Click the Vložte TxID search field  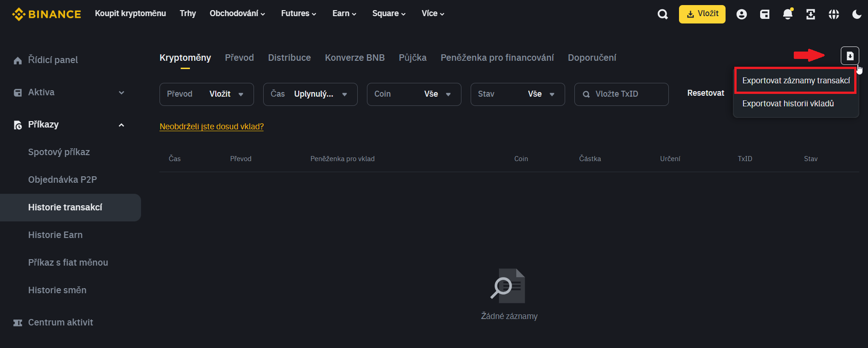(x=627, y=94)
